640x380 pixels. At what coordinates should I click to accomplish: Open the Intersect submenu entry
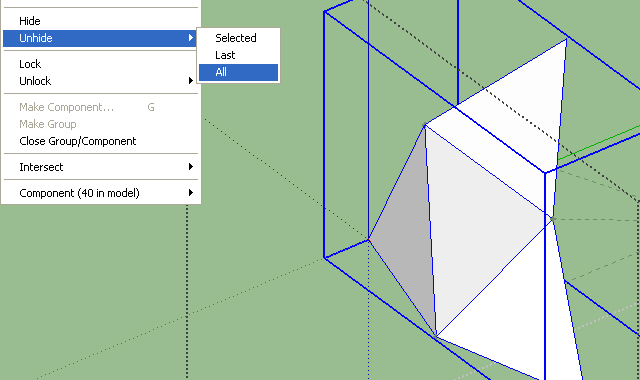[100, 167]
